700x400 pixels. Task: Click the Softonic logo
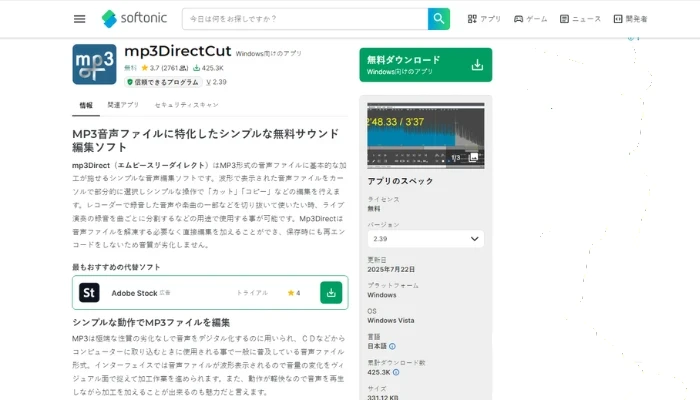[134, 19]
